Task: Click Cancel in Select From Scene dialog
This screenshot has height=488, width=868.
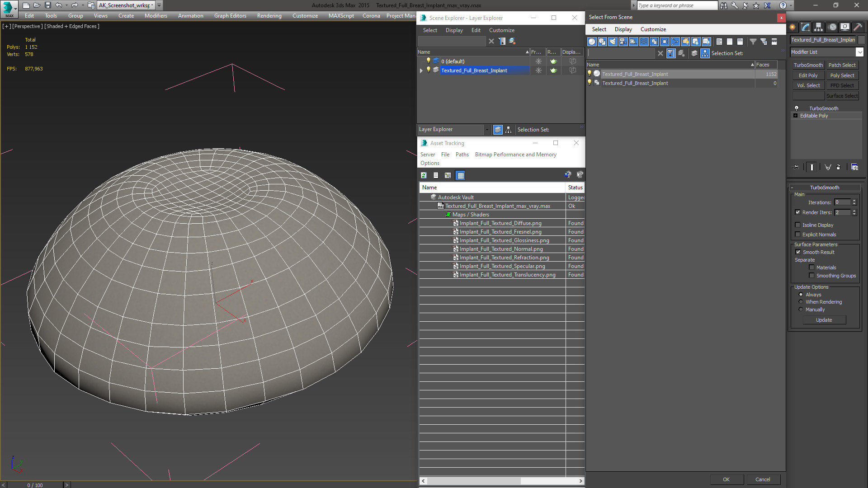Action: [763, 479]
